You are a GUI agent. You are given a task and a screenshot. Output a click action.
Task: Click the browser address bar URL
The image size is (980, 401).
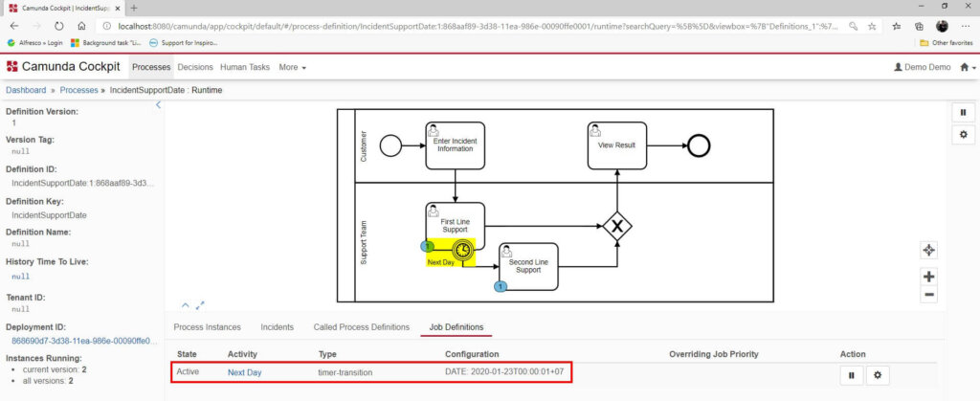pyautogui.click(x=479, y=26)
